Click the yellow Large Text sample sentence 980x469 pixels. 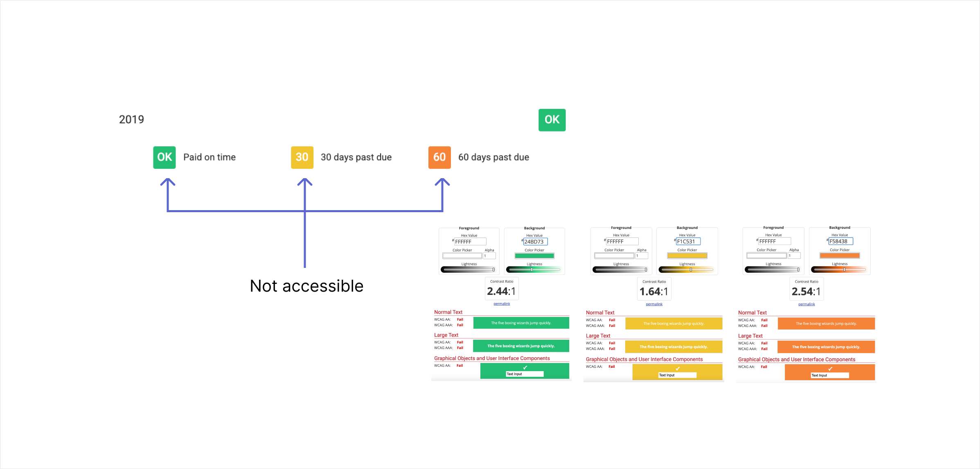(x=674, y=347)
